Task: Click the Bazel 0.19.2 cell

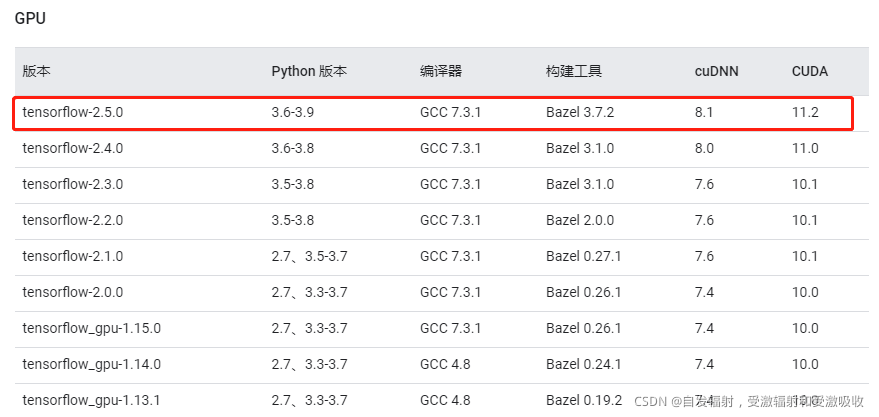Action: tap(584, 400)
